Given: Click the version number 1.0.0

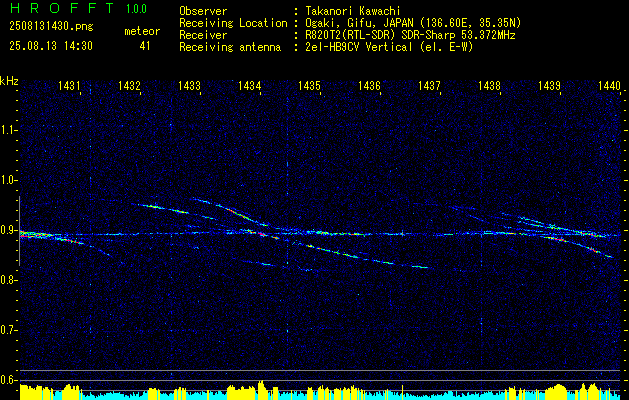Looking at the screenshot, I should pos(136,9).
